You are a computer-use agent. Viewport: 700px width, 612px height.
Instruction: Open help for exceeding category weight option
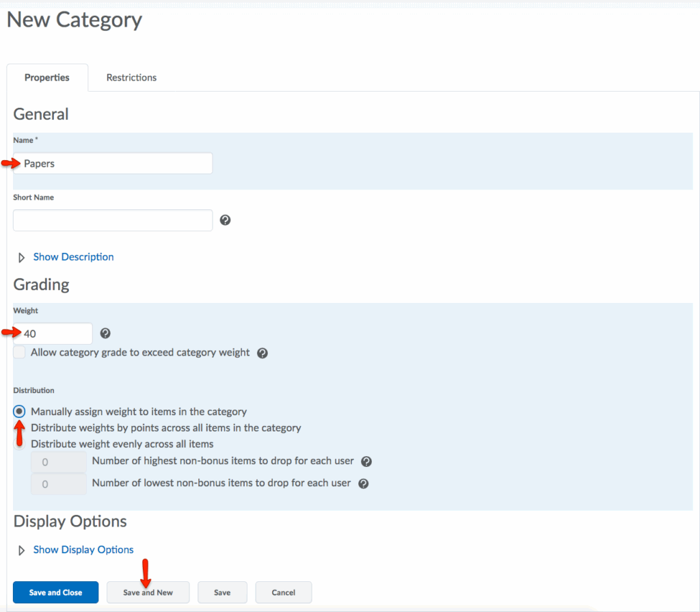(262, 354)
